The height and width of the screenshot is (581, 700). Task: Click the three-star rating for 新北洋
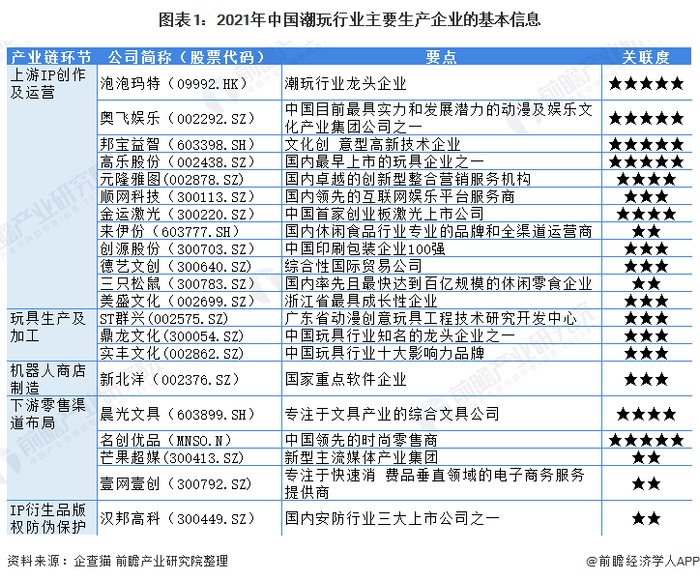646,380
